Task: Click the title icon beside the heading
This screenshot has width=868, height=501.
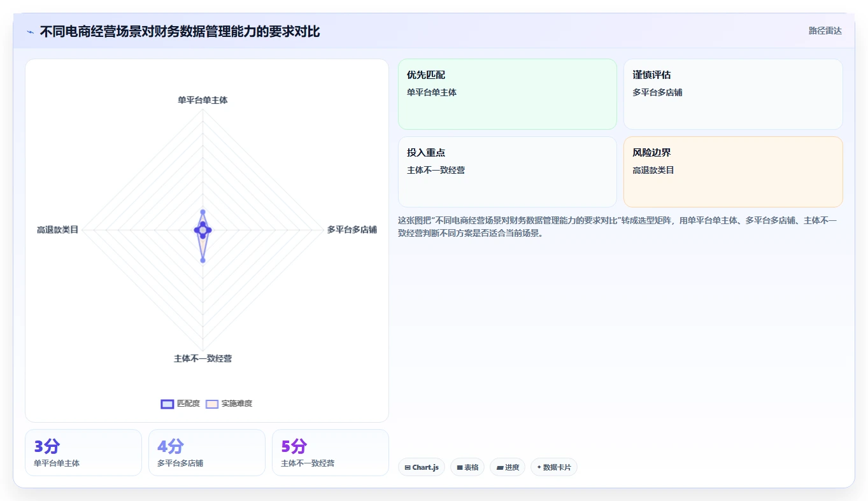Action: pyautogui.click(x=31, y=32)
